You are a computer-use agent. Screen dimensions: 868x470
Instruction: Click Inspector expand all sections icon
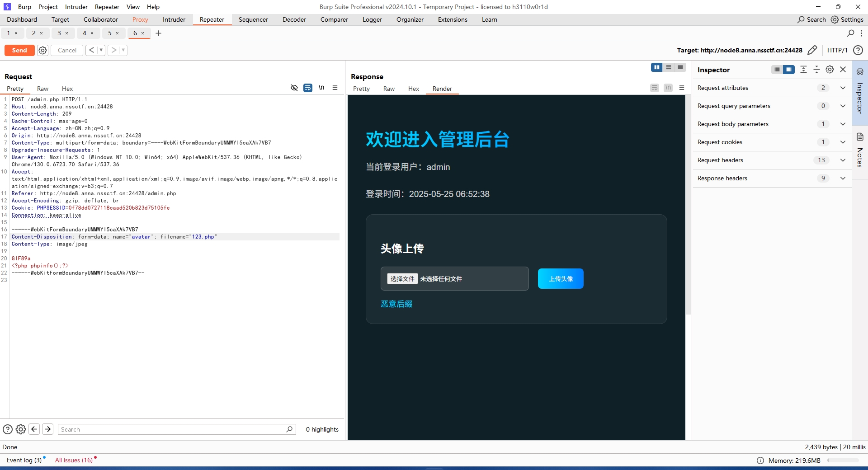(803, 70)
